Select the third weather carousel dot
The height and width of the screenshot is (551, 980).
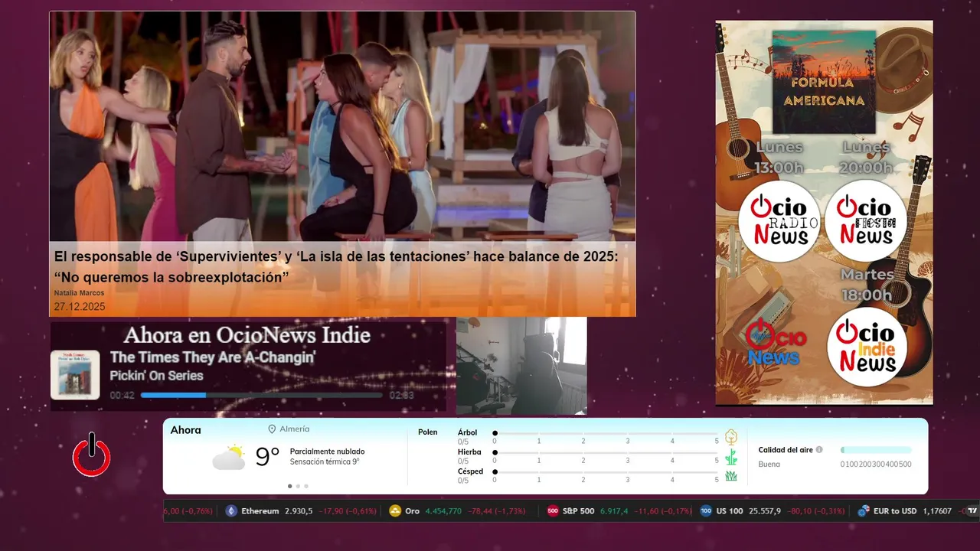[306, 486]
